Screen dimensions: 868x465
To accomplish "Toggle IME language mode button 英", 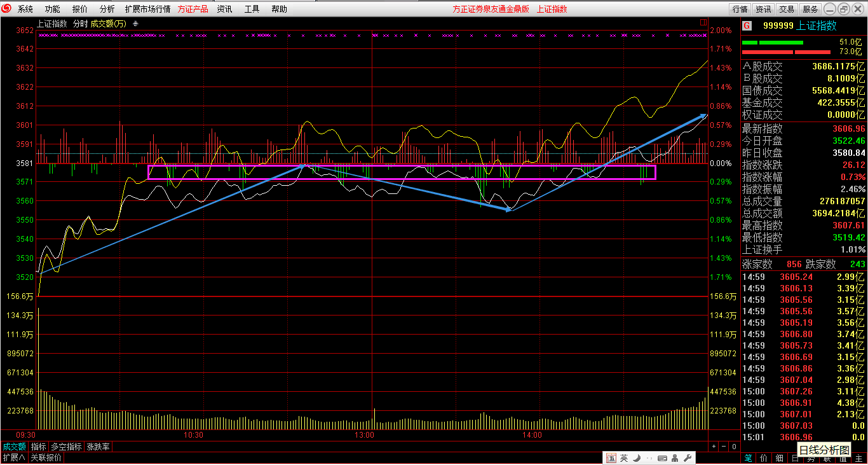I will click(624, 458).
